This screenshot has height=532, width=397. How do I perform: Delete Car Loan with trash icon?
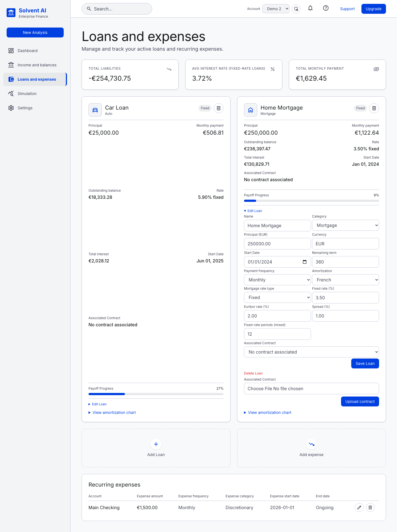point(219,108)
